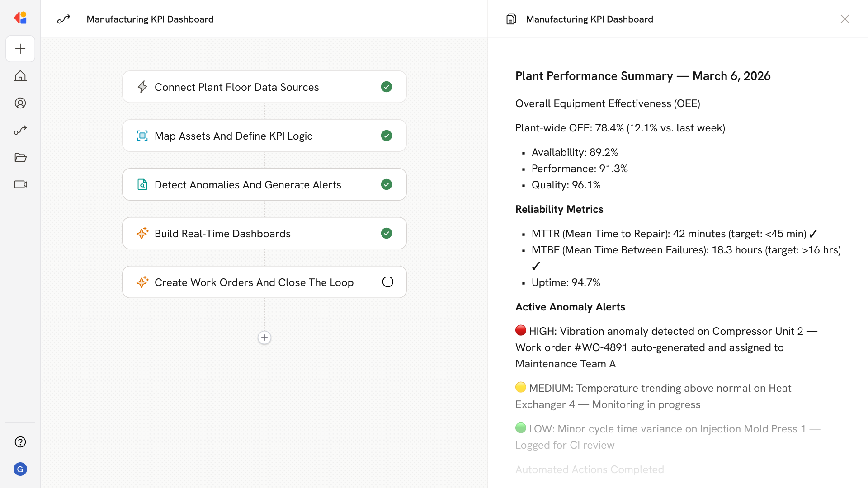This screenshot has height=488, width=868.
Task: Open the help question mark icon
Action: (20, 442)
